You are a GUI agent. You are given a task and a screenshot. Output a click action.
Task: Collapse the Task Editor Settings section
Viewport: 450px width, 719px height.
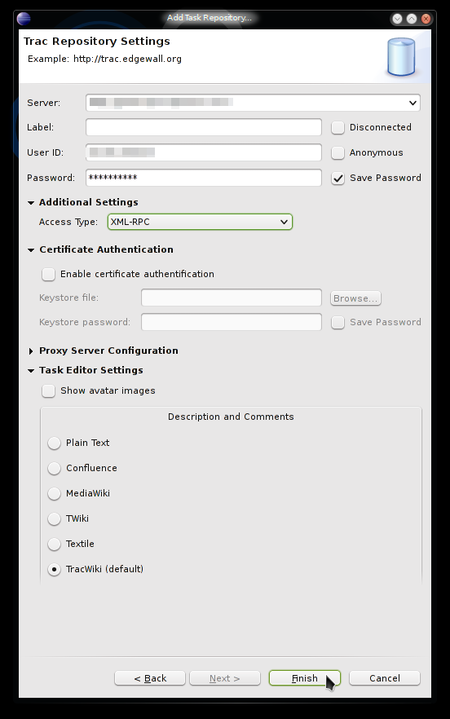pos(31,371)
